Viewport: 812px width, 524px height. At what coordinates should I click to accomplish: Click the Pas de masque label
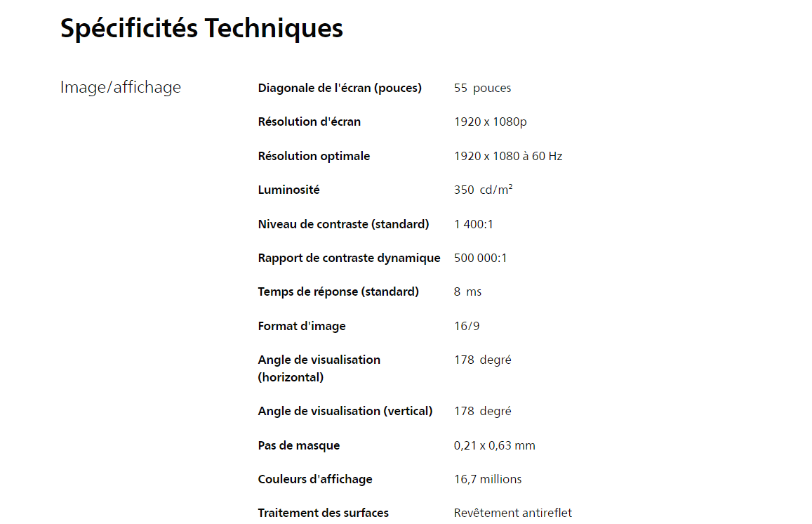pos(299,445)
